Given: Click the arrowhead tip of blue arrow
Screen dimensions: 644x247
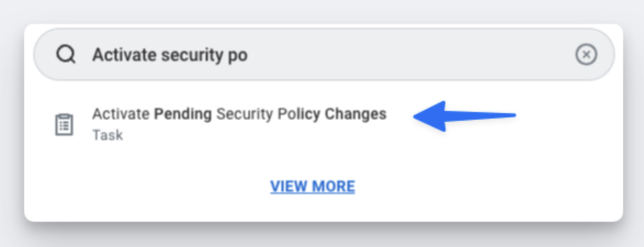Looking at the screenshot, I should [417, 115].
